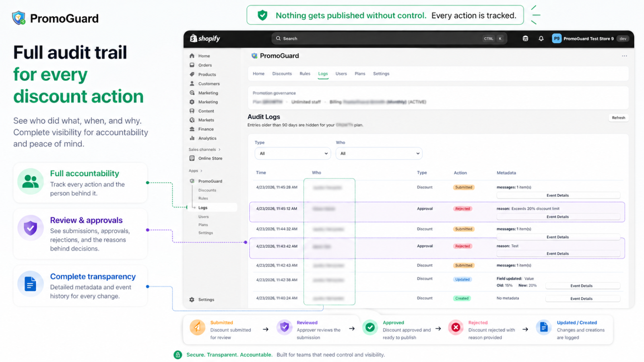The image size is (644, 362).
Task: Open the Type filter dropdown
Action: [293, 154]
